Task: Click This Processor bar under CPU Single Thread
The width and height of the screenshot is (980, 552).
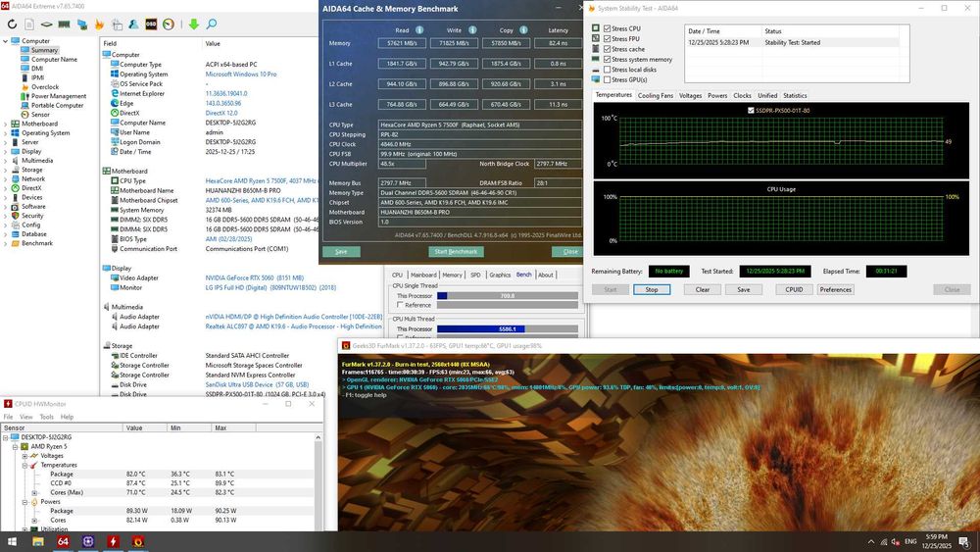Action: (x=507, y=296)
